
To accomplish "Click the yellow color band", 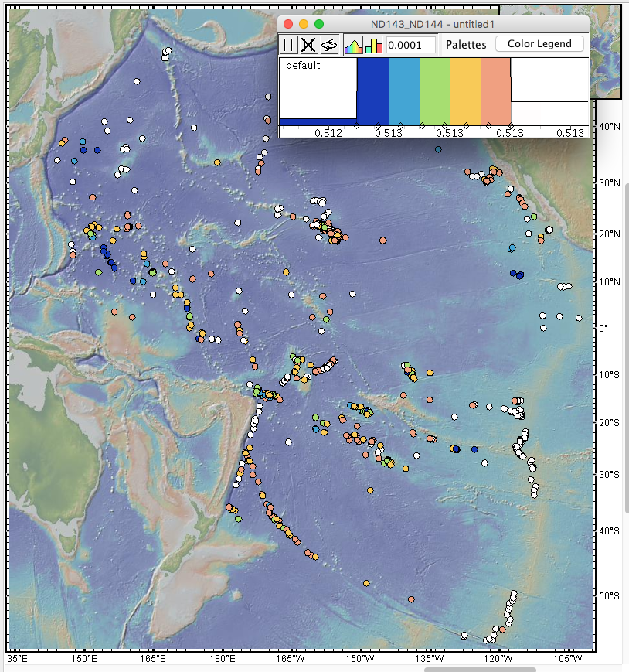I will pyautogui.click(x=465, y=91).
